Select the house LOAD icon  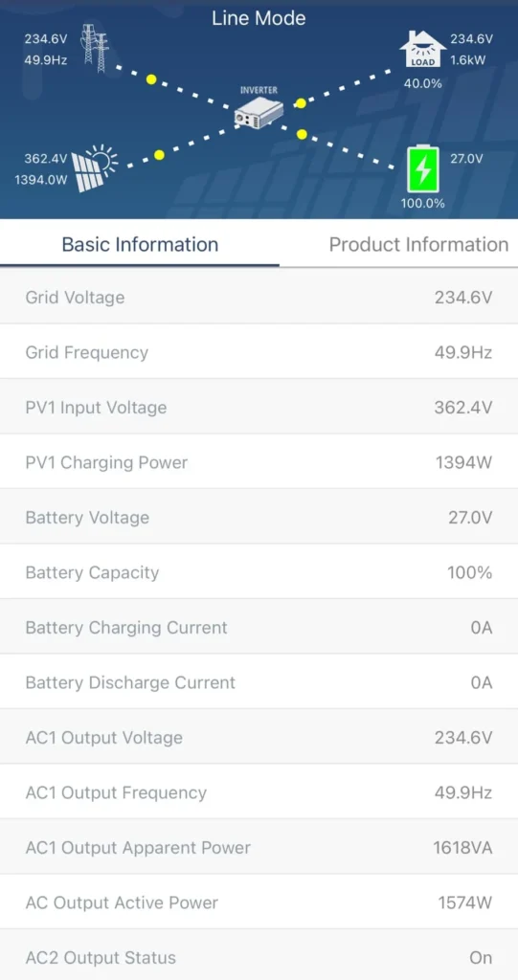[x=422, y=49]
